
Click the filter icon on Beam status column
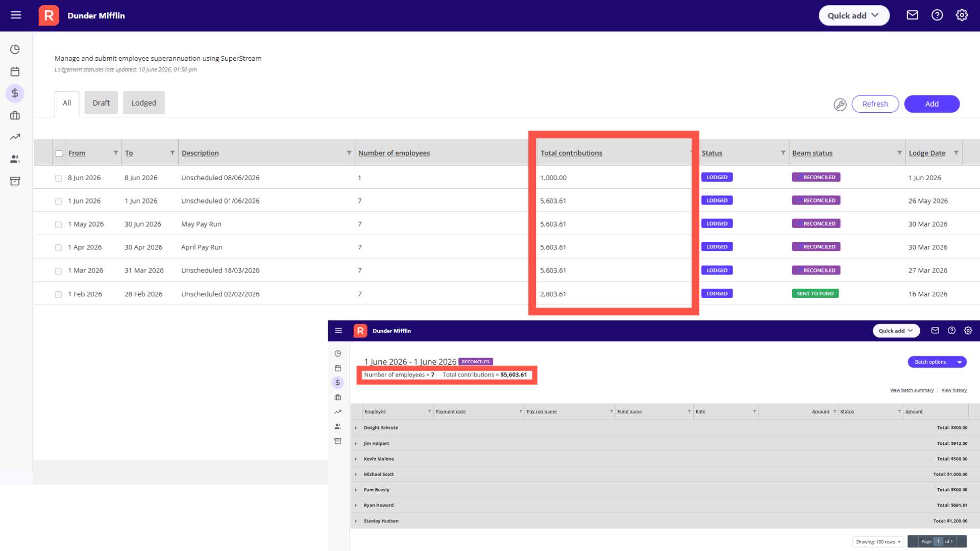coord(899,153)
